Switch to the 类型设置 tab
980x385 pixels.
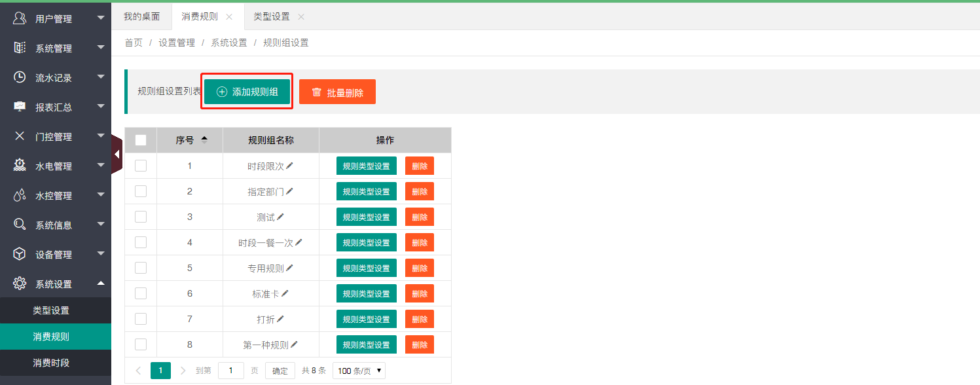pos(271,16)
